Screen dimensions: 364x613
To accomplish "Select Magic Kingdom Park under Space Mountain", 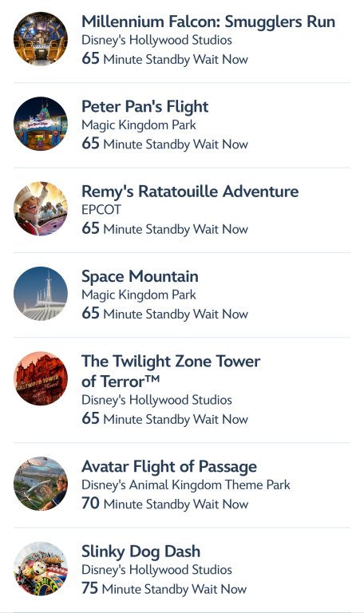I will click(x=139, y=295).
